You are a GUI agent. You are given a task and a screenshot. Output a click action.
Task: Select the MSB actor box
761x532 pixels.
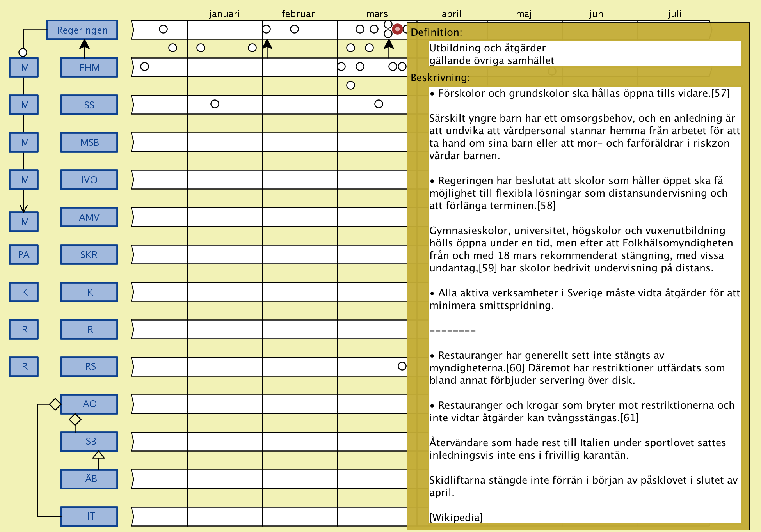89,142
